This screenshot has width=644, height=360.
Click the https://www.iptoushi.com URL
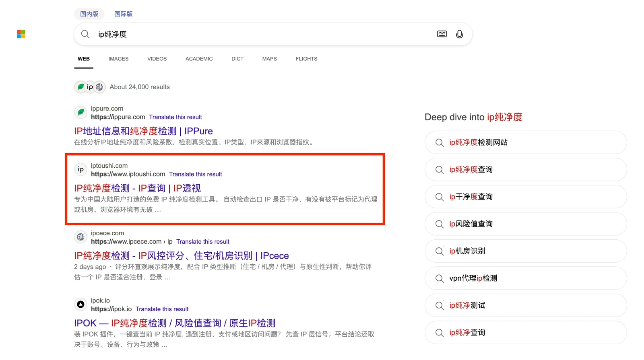(x=128, y=174)
